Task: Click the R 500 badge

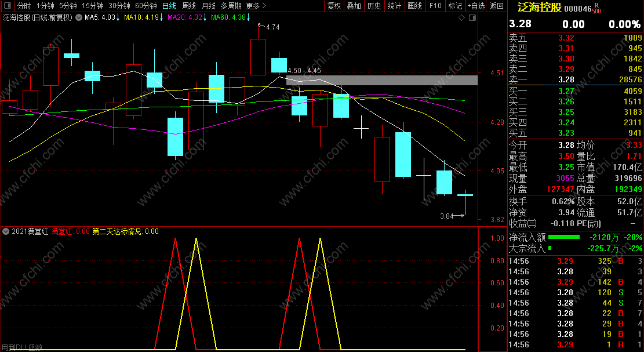Action: 597,9
